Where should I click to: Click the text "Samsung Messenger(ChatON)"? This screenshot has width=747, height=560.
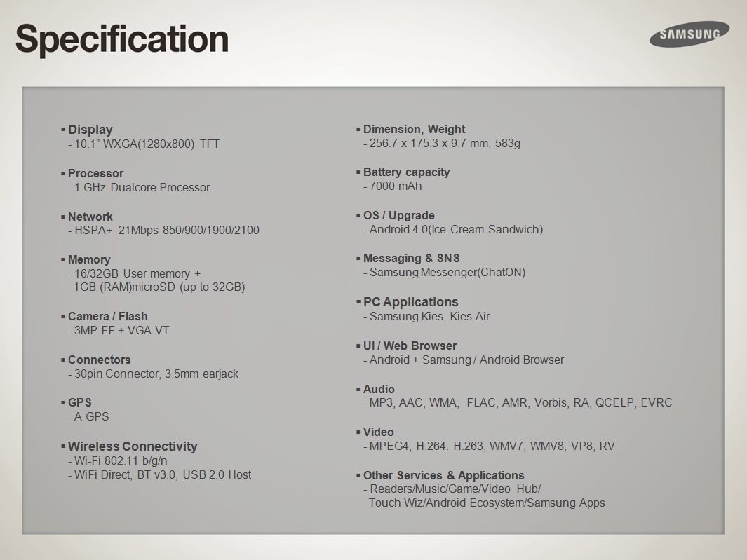pyautogui.click(x=447, y=273)
